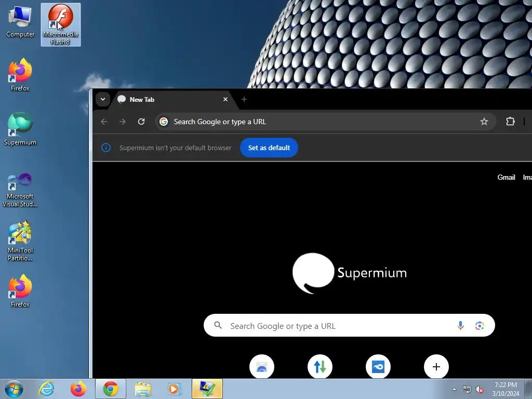Select the upper Firefox desktop shortcut
Viewport: 532px width, 399px height.
20,75
